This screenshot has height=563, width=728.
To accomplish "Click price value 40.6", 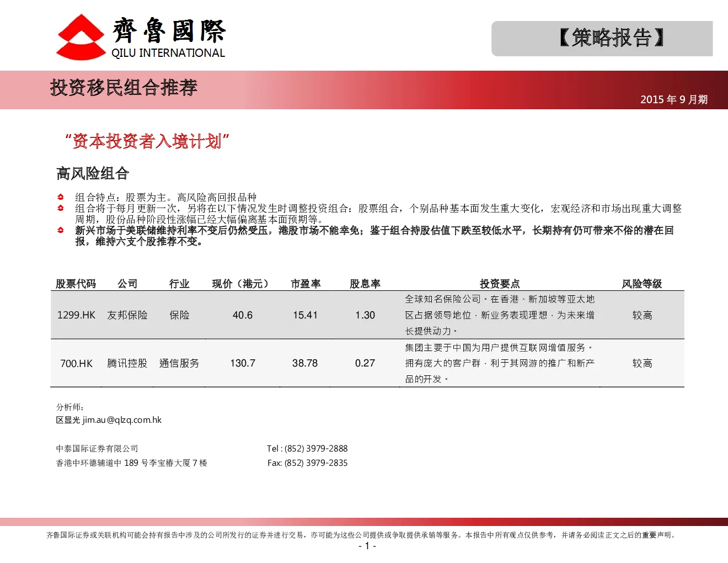I will [243, 315].
